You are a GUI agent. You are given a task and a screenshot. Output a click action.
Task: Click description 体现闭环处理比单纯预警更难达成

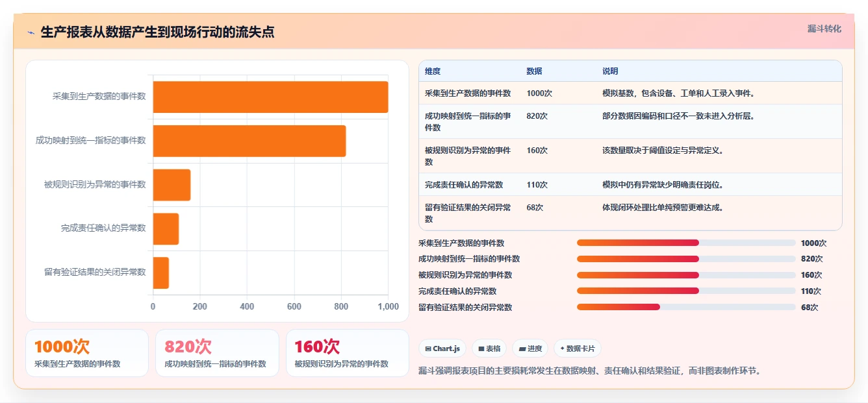tap(663, 208)
